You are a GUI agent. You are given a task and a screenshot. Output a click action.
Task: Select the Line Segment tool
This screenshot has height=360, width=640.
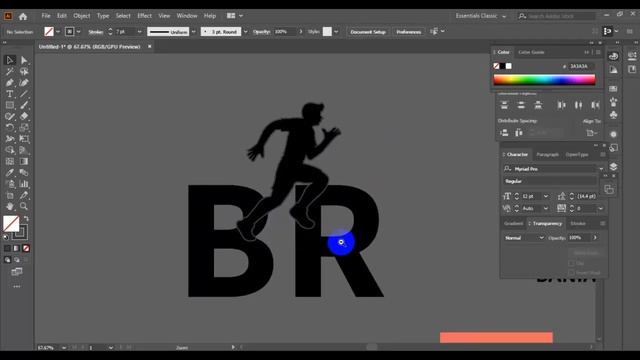tap(24, 94)
